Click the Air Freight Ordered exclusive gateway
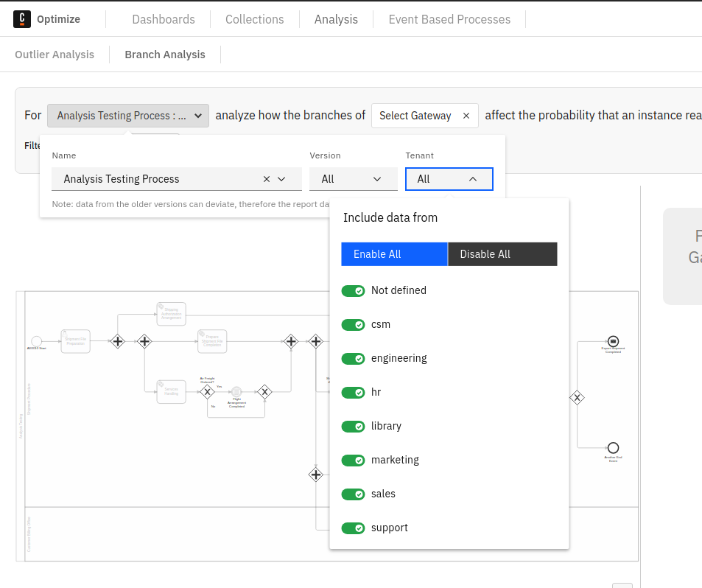Image resolution: width=702 pixels, height=588 pixels. tap(207, 392)
